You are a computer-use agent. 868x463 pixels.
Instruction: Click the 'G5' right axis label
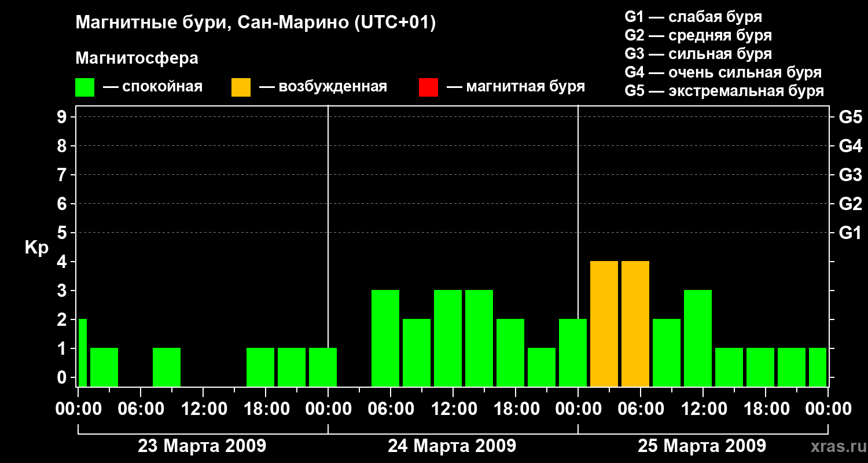pyautogui.click(x=850, y=117)
